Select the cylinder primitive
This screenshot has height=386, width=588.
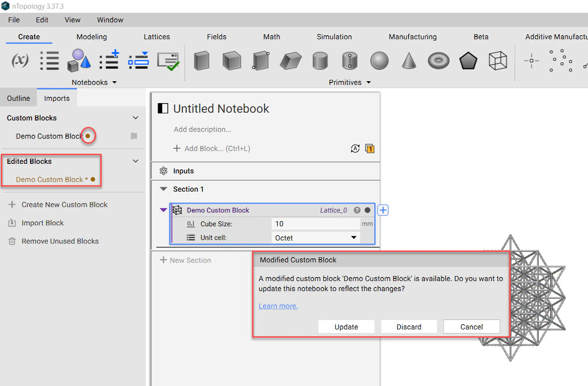pos(320,61)
